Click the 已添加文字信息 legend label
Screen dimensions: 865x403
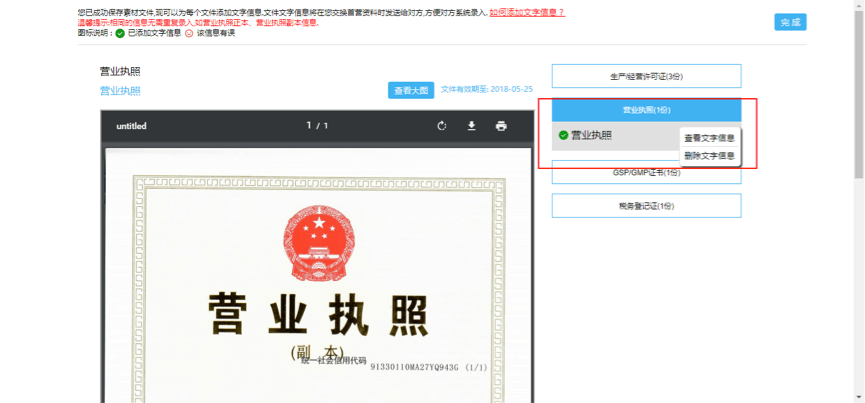(x=154, y=33)
